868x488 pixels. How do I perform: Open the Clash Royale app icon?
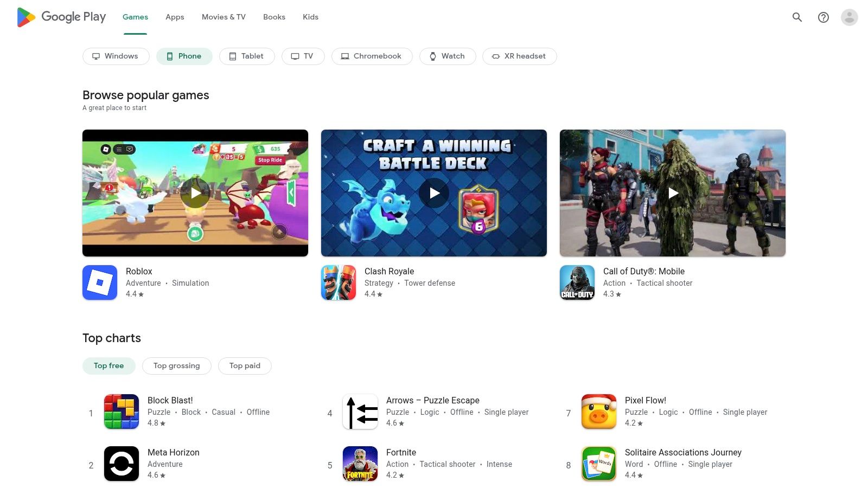click(339, 282)
